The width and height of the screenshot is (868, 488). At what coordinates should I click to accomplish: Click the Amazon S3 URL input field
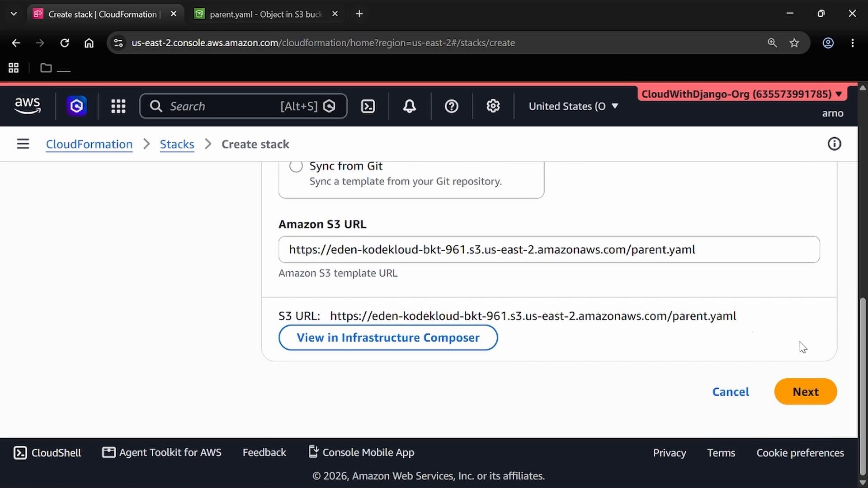pyautogui.click(x=549, y=249)
